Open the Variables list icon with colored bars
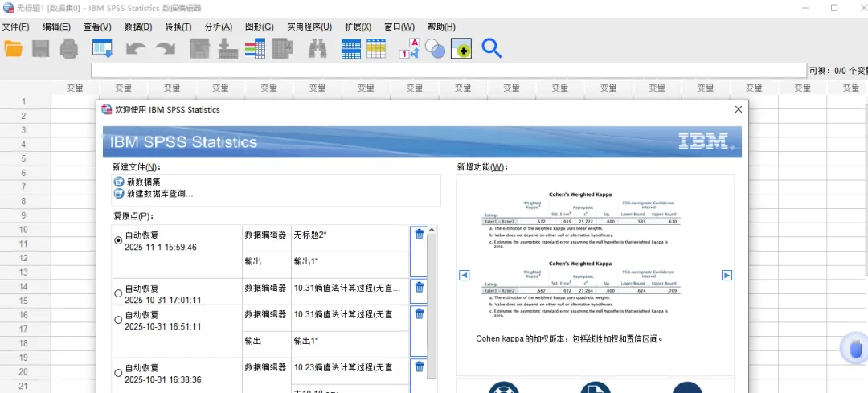Screen dimensions: 868x393 click(x=255, y=49)
